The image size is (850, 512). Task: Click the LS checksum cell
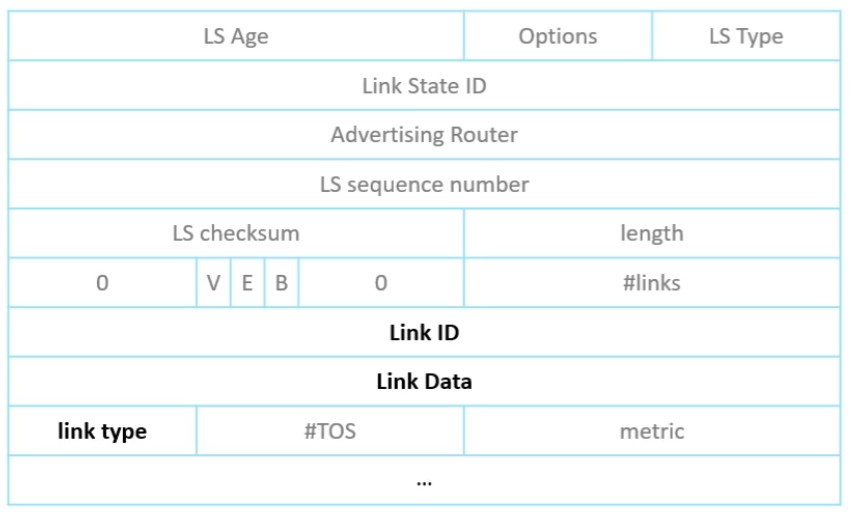[236, 234]
